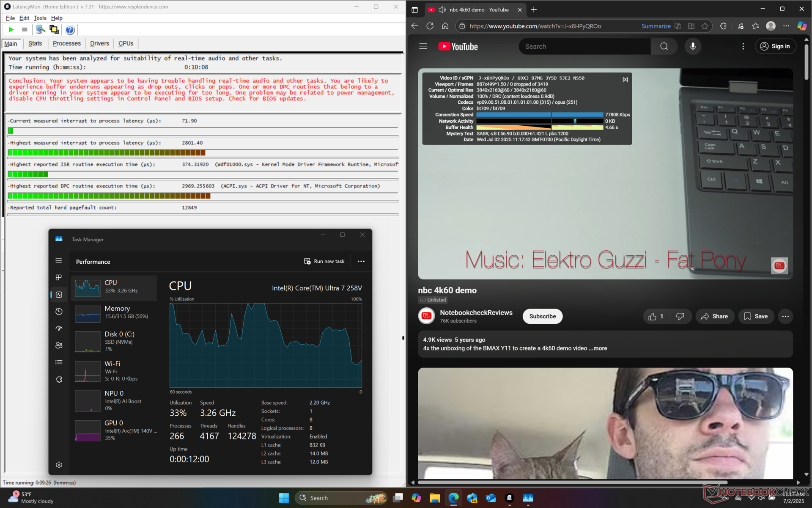Open LatencyMon help question mark icon
The height and width of the screenshot is (508, 812).
tap(70, 30)
